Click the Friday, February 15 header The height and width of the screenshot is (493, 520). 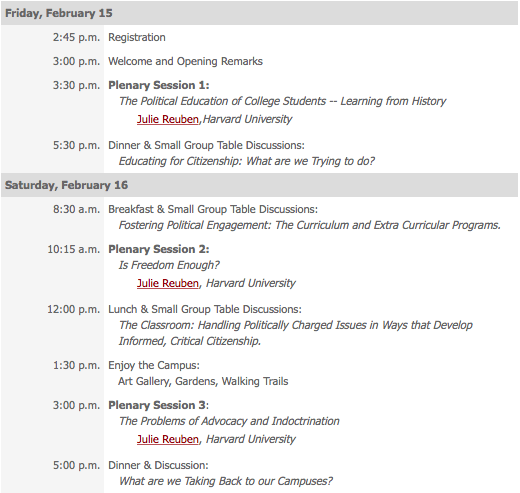coord(259,13)
